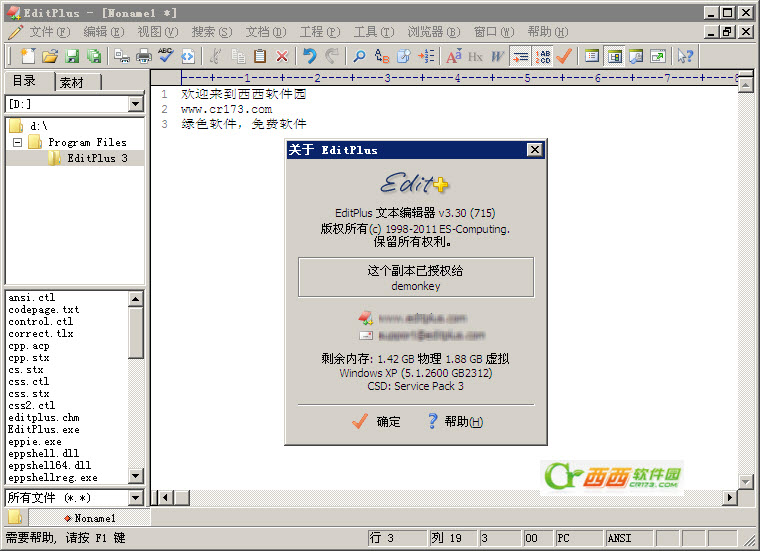Click the New file toolbar icon
Image resolution: width=760 pixels, height=551 pixels.
click(28, 56)
